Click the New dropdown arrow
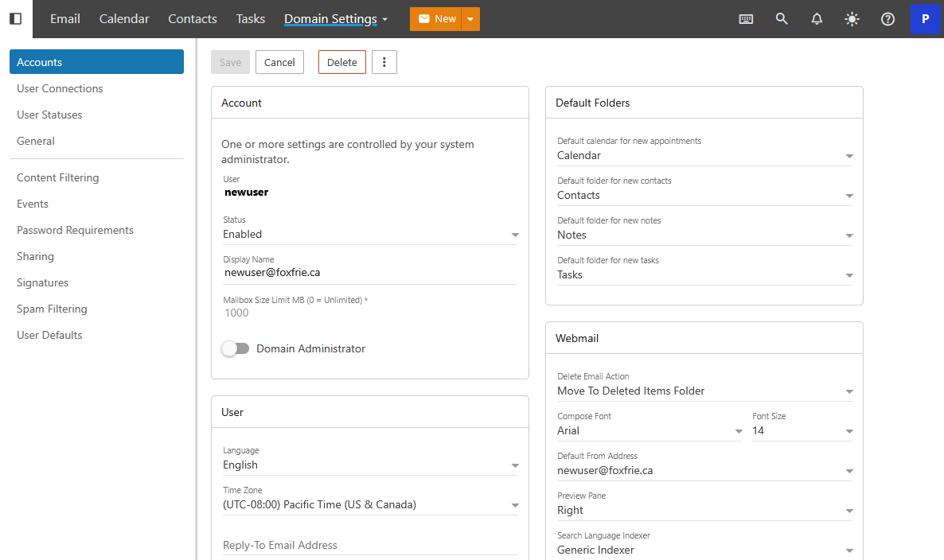 [x=470, y=19]
